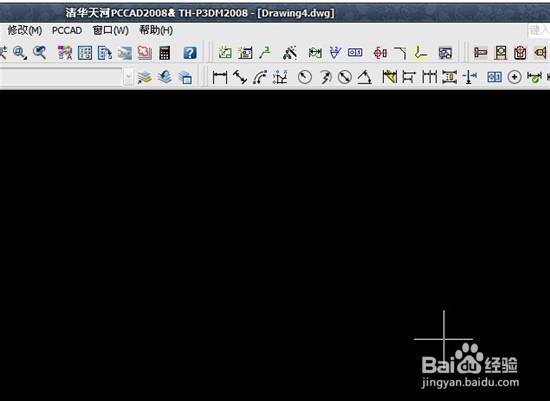Click the black drawing canvas area
550x401 pixels.
pos(275,245)
